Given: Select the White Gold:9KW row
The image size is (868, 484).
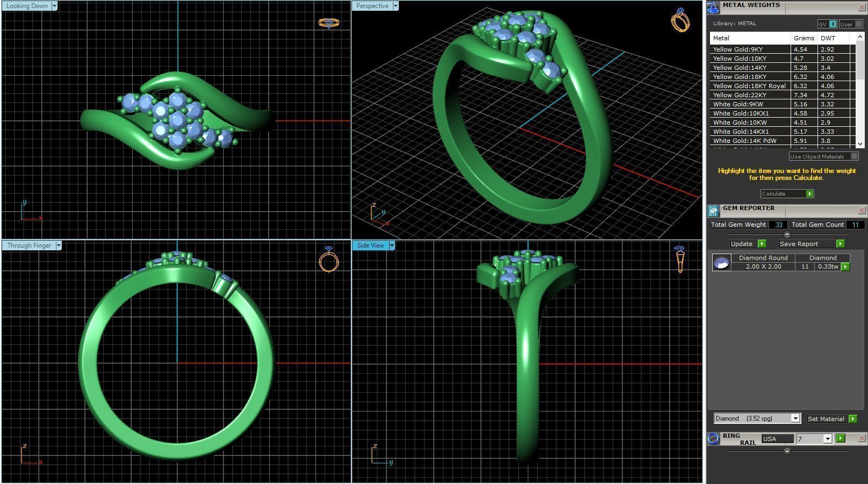Looking at the screenshot, I should tap(783, 104).
